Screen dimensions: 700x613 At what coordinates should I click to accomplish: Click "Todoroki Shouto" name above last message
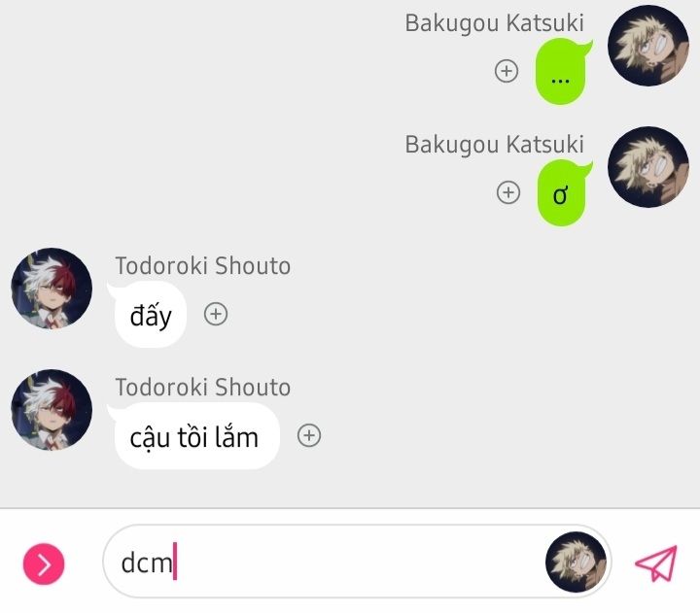click(x=203, y=387)
